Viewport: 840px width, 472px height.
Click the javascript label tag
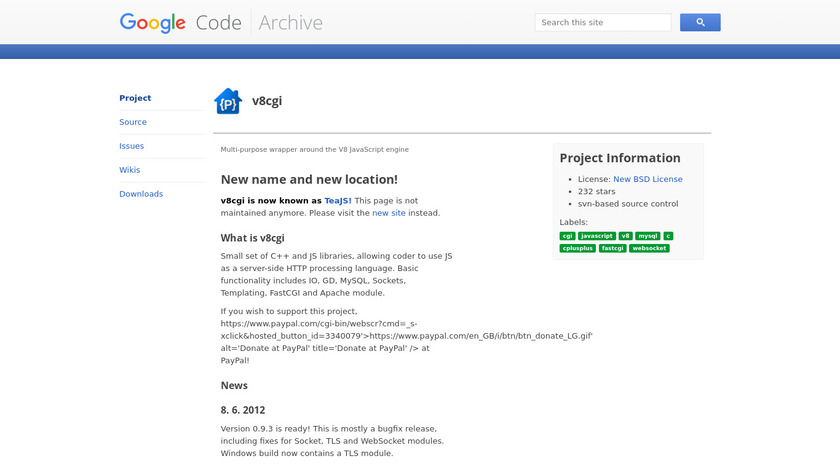coord(597,236)
